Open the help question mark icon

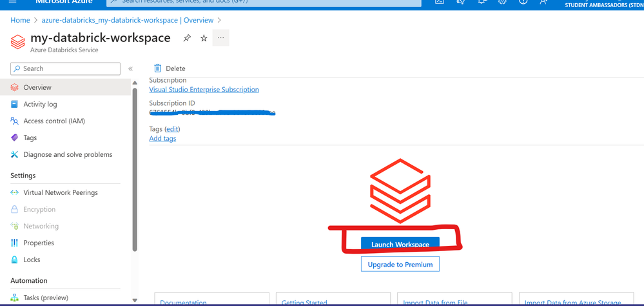point(523,2)
